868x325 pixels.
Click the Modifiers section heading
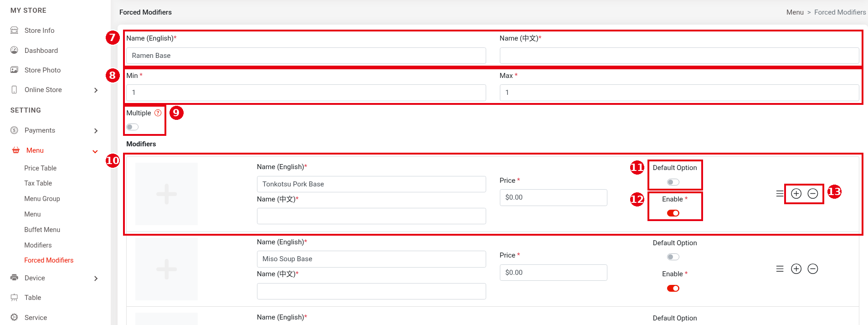(141, 144)
